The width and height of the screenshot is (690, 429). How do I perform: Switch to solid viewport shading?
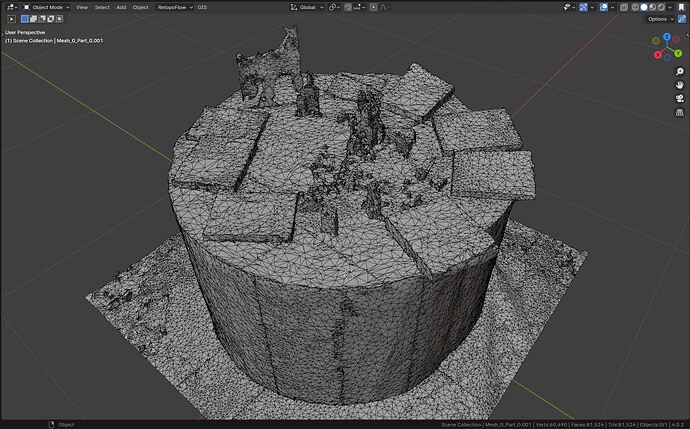click(x=644, y=7)
